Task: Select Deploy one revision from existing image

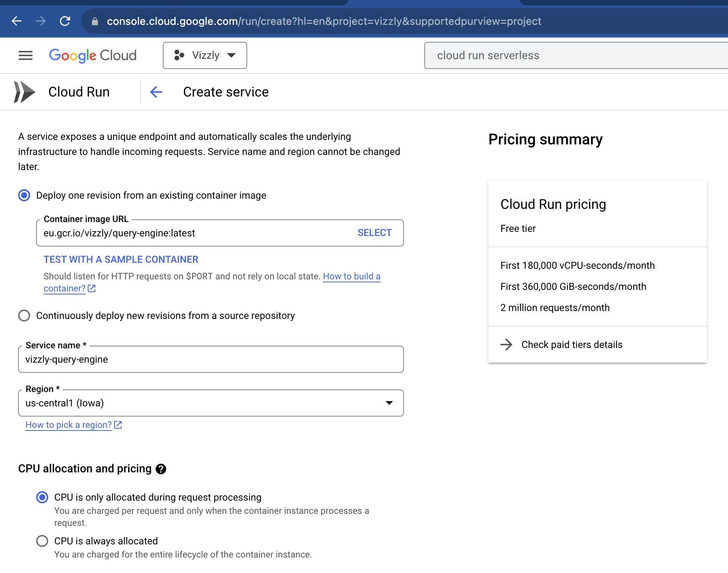Action: click(24, 195)
